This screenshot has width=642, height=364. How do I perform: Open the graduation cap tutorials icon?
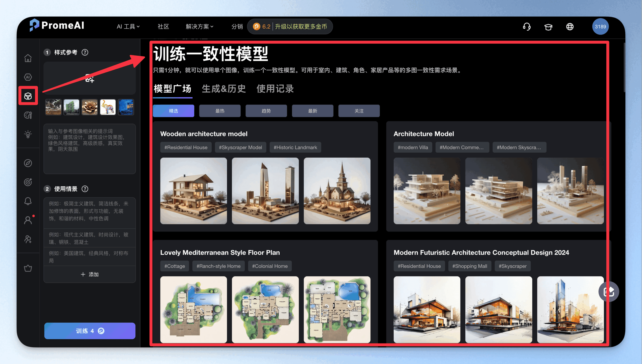548,27
